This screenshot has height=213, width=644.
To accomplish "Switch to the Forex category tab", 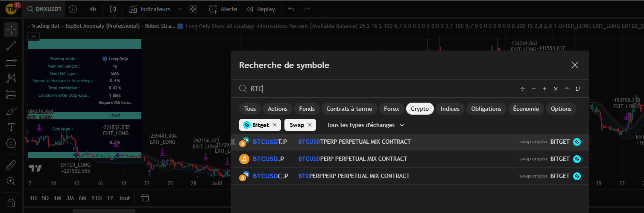I will [391, 109].
